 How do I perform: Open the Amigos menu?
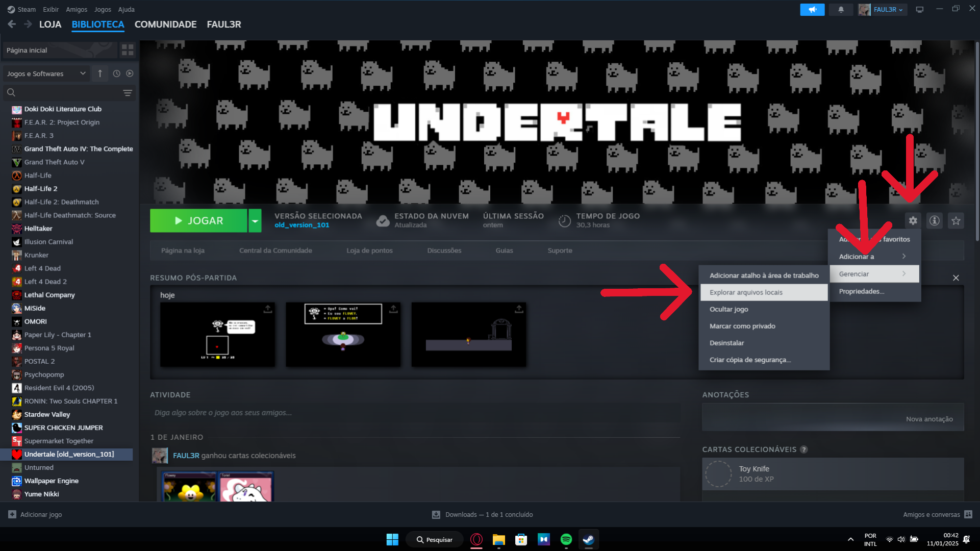coord(77,9)
